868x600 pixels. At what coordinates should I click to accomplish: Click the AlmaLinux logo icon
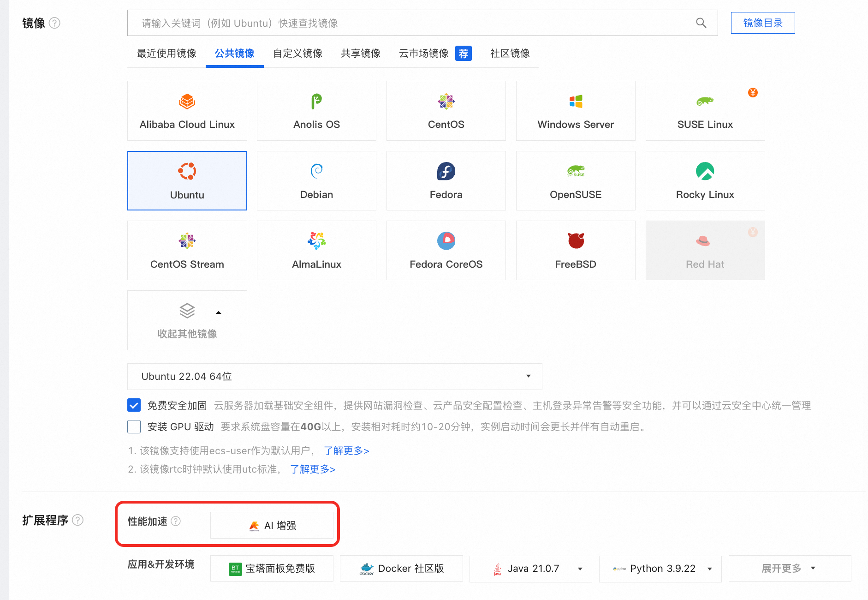point(316,240)
